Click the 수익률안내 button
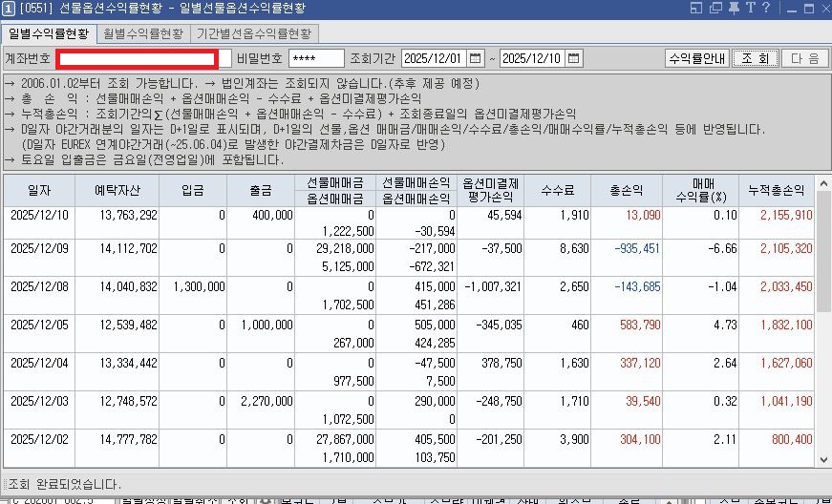The image size is (832, 504). click(697, 58)
